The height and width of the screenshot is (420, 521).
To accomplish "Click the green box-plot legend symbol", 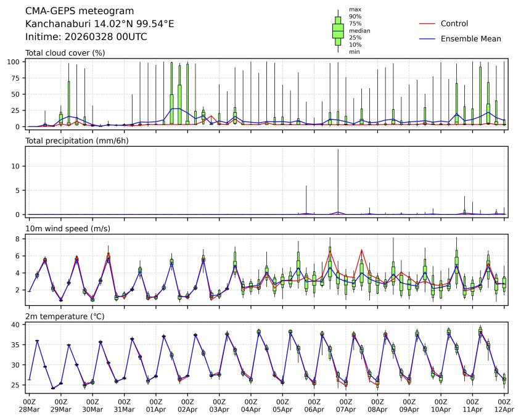I will point(338,31).
